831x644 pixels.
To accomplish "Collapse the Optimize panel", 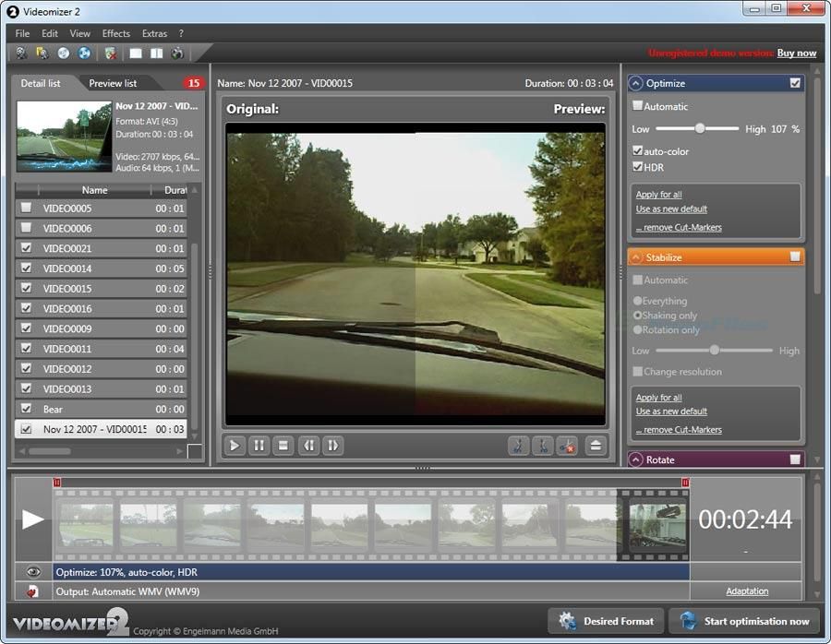I will [x=635, y=83].
